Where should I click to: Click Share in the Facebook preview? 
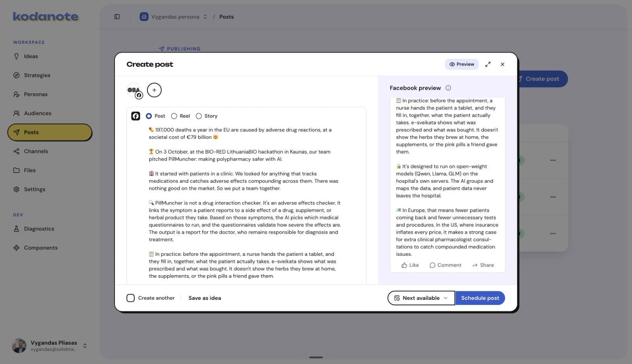[483, 265]
